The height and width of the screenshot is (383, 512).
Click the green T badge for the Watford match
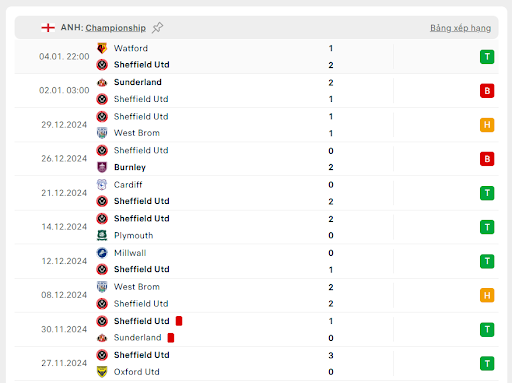tap(487, 57)
